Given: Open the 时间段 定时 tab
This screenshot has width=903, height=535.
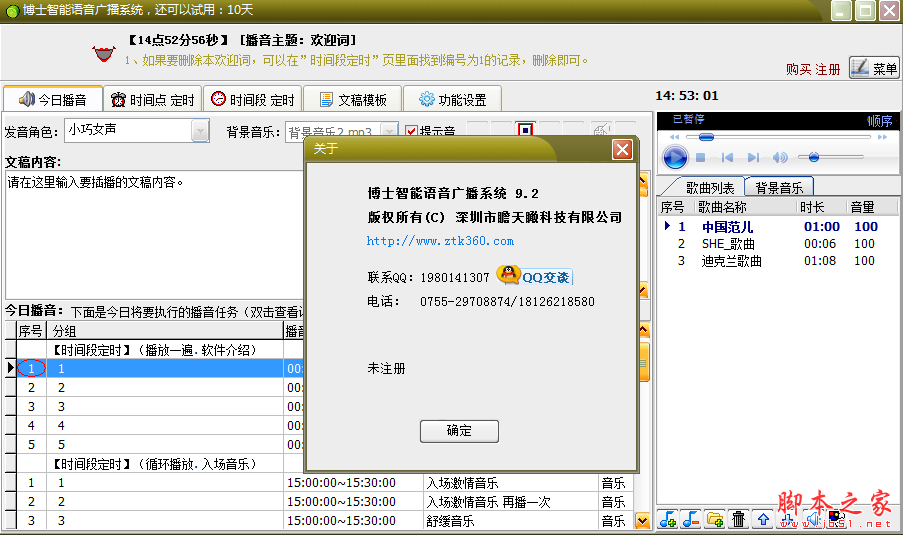Looking at the screenshot, I should (253, 100).
